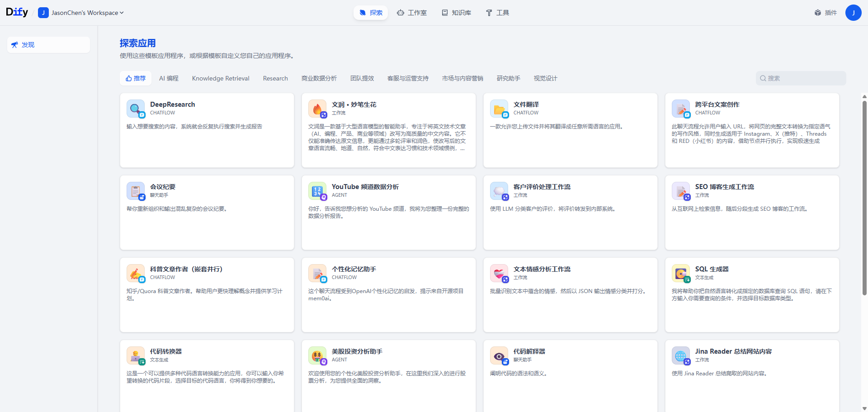Click the Jina Reader 总结网站内容 app icon
This screenshot has height=412, width=868.
click(681, 355)
